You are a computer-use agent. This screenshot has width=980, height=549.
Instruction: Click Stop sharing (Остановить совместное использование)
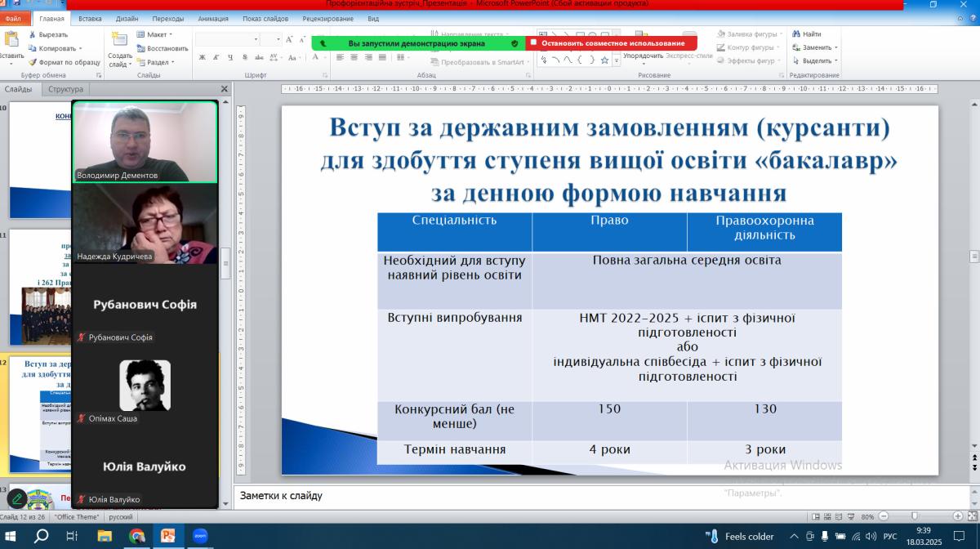[x=608, y=43]
